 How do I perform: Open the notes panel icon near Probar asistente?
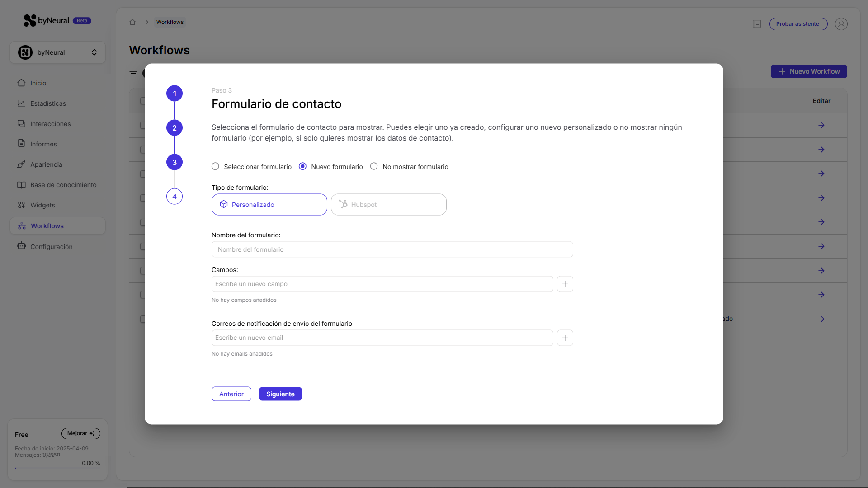pos(757,24)
